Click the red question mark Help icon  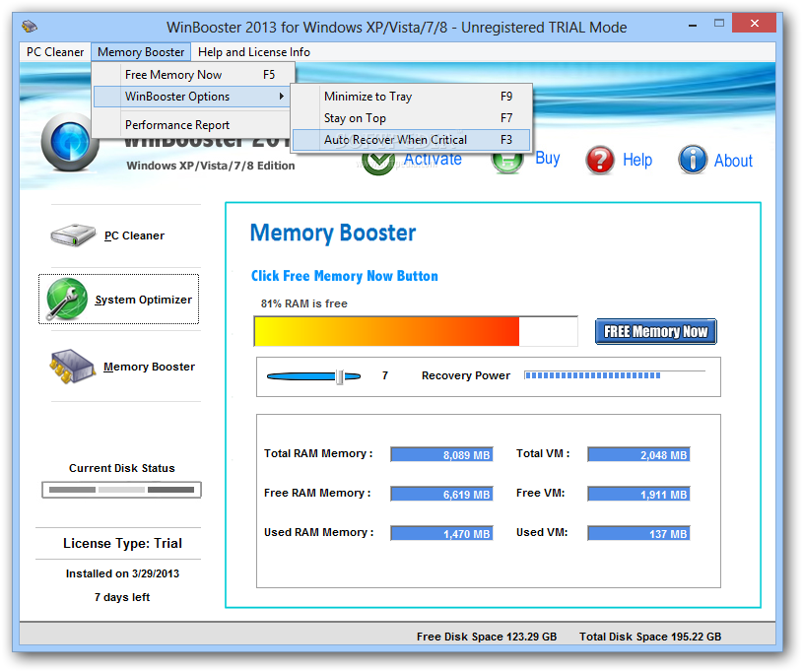600,160
